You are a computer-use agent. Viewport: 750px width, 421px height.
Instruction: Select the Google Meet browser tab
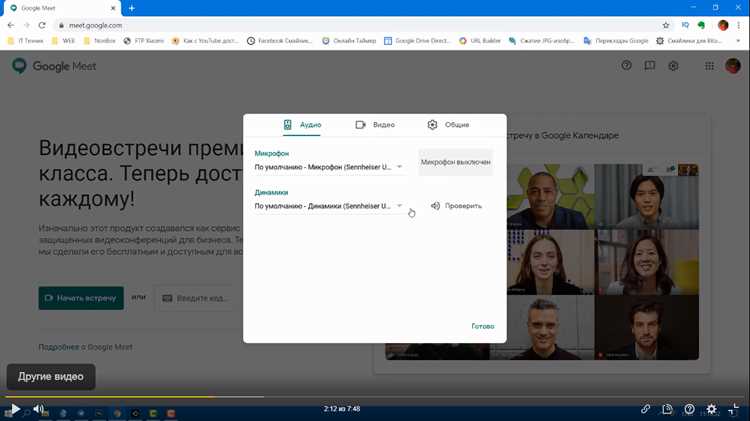point(63,8)
